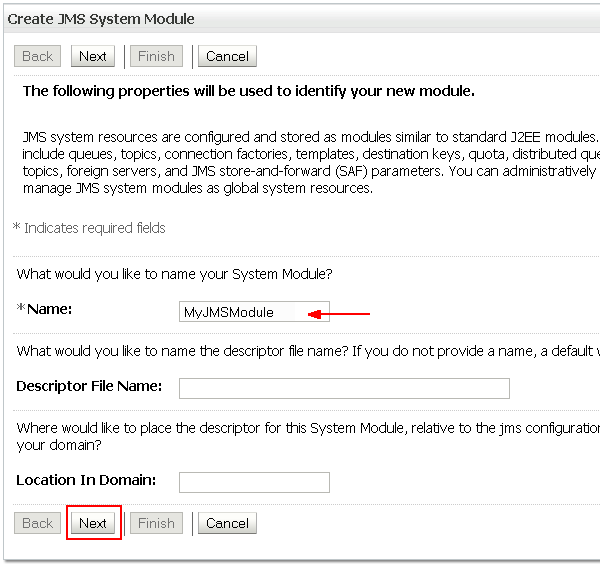Cancel the wizard using the top Cancel button
The height and width of the screenshot is (566, 600).
227,56
